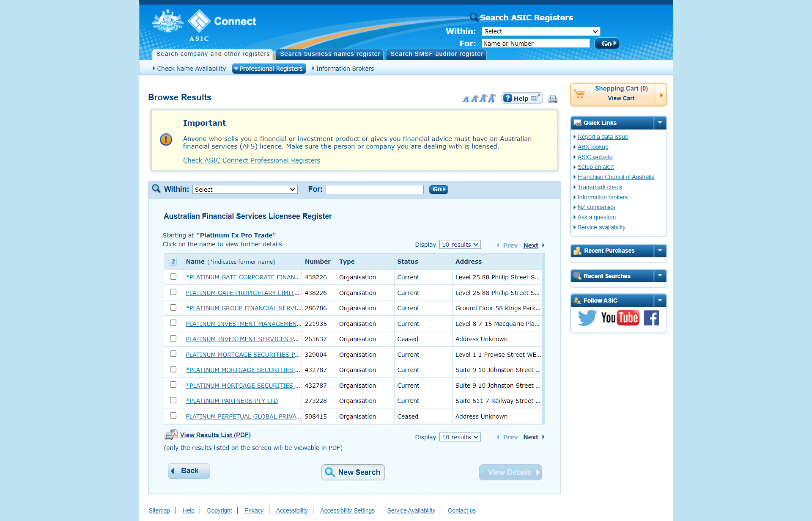The width and height of the screenshot is (812, 521).
Task: Tick checkbox for Platinum Perpetual Global Priva...
Action: pos(173,416)
